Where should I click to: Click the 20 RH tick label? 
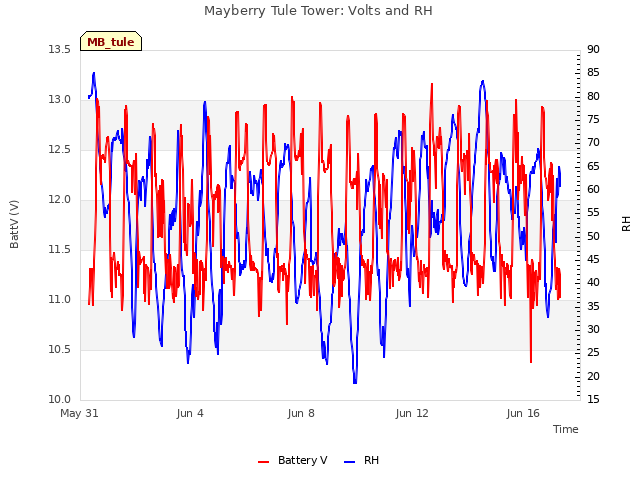(x=593, y=376)
